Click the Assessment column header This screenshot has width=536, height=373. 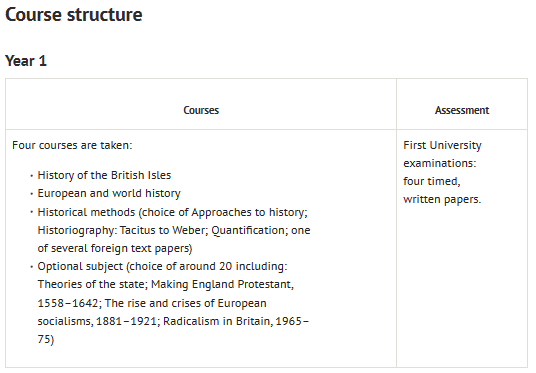pyautogui.click(x=462, y=110)
